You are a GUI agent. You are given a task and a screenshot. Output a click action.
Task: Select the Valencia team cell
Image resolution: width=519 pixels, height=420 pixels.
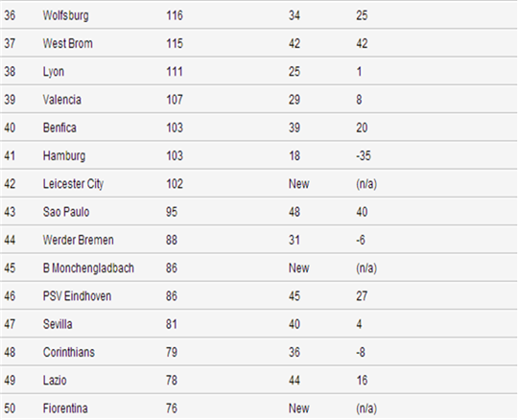(62, 100)
